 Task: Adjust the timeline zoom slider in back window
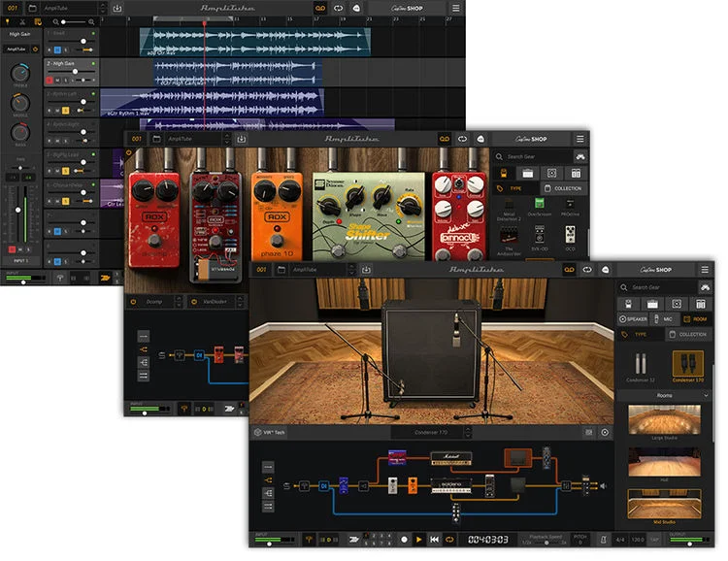pos(74,21)
